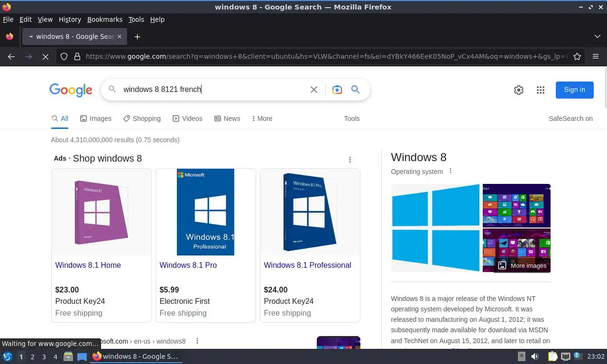Open the large Windows logo image
607x364 pixels.
435,228
